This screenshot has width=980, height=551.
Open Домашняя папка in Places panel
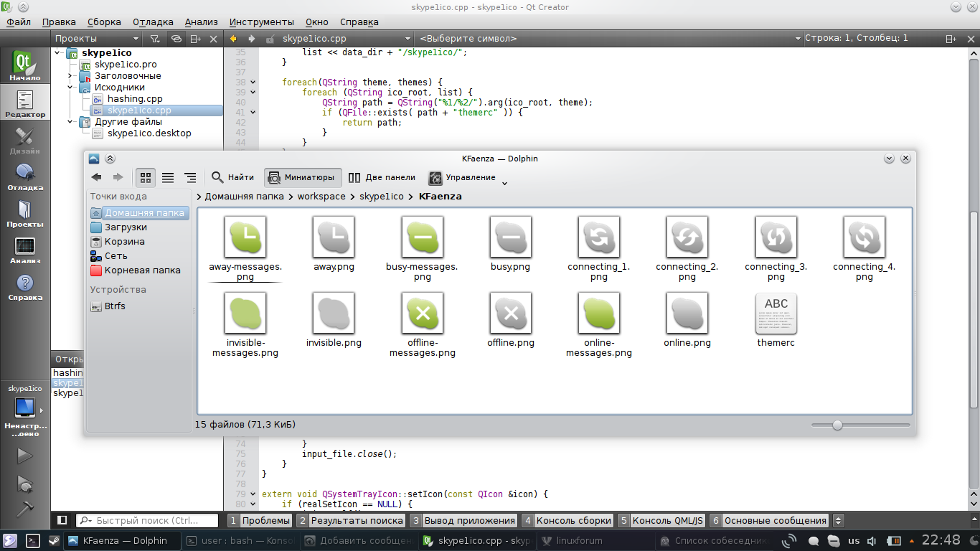click(139, 213)
